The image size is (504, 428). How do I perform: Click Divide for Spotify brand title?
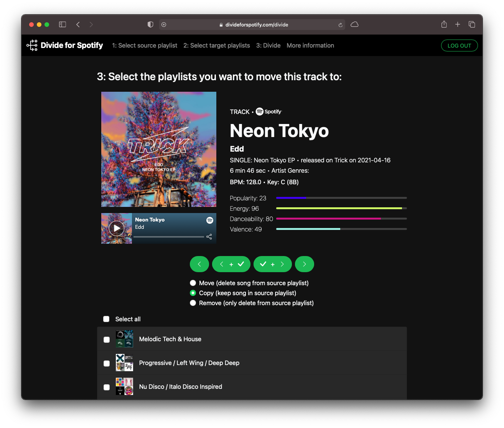coord(72,45)
